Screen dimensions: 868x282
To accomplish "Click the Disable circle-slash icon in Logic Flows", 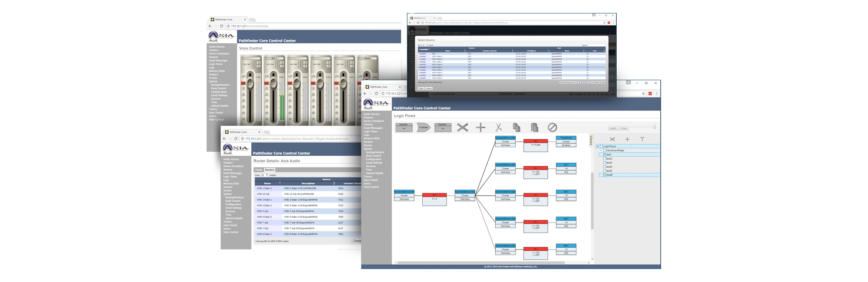I will [552, 127].
